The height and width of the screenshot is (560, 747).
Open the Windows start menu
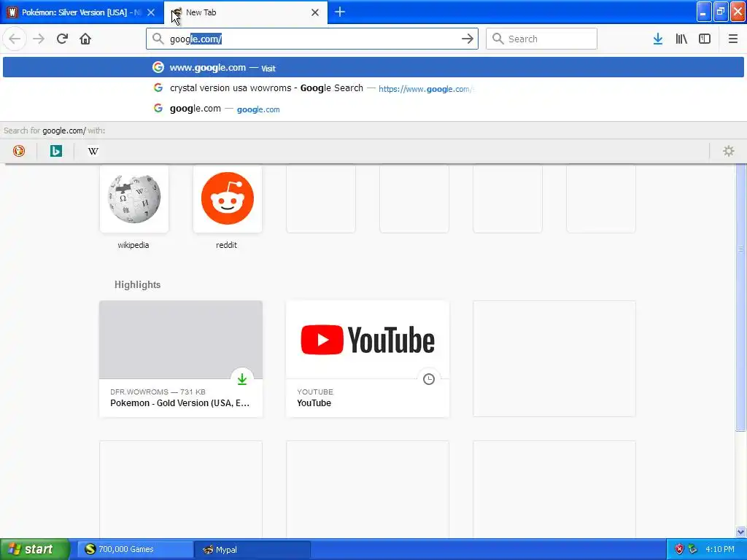[x=35, y=549]
